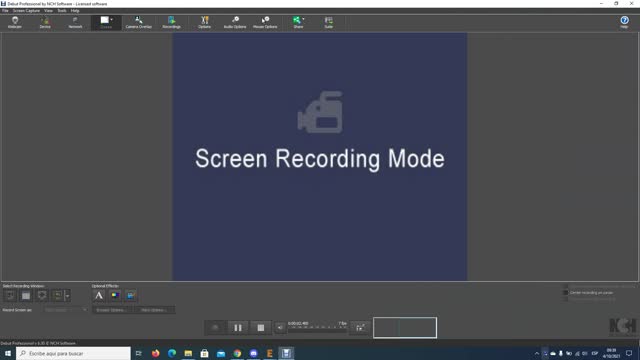Toggle full screen preview button
Screen dimensions: 640x360
[x=360, y=328]
